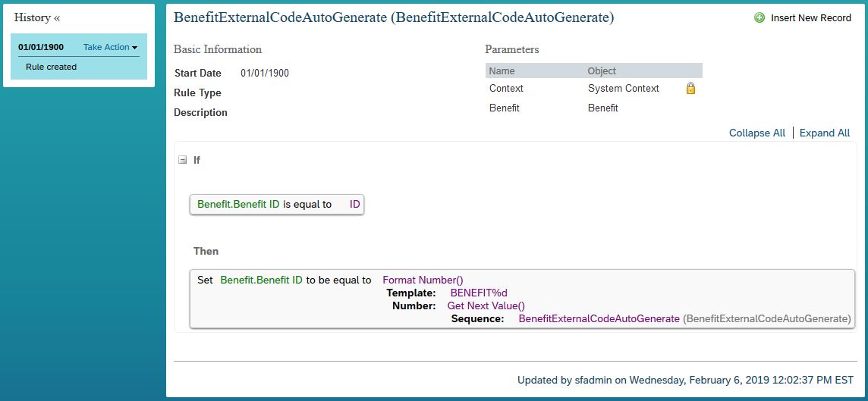Click the Object column header in Parameters
Viewport: 868px width, 401px height.
[x=602, y=70]
